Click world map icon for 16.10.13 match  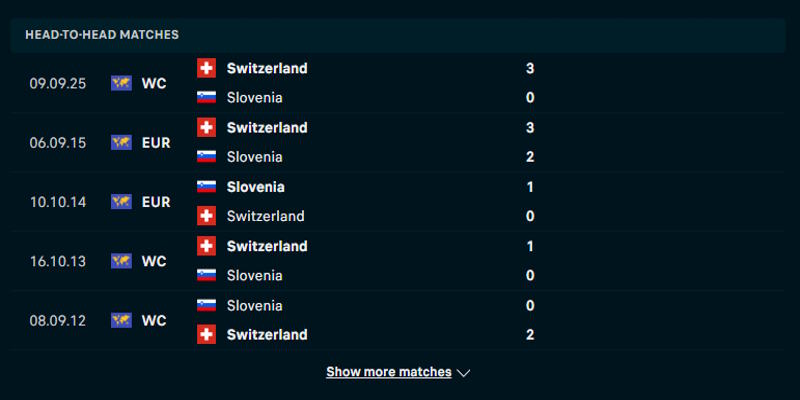tap(122, 261)
